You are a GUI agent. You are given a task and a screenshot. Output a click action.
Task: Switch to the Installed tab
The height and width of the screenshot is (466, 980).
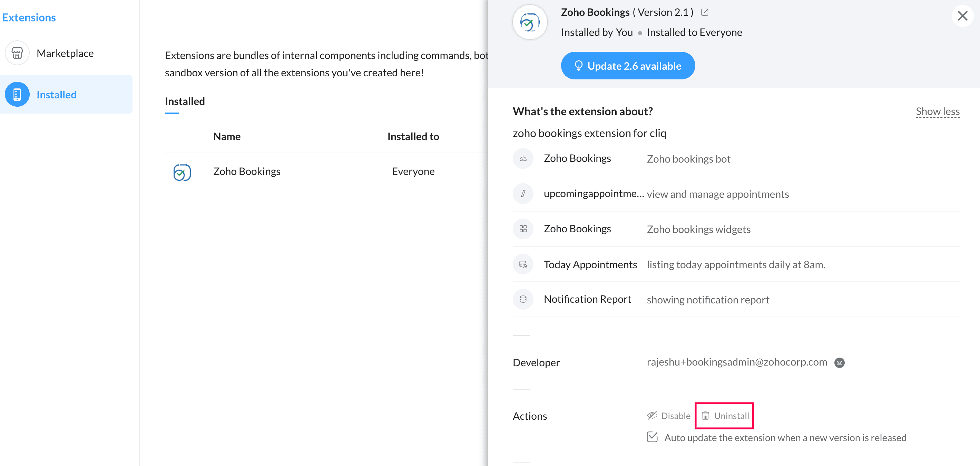pos(185,101)
